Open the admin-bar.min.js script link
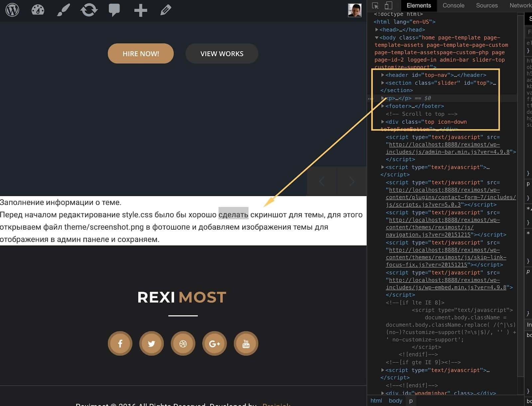Screen dimensions: 532x406 click(448, 148)
